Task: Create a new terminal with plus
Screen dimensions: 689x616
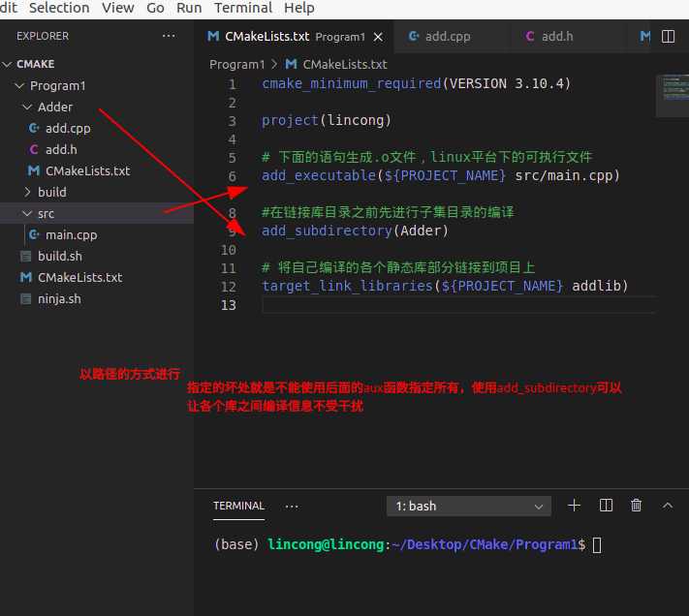Action: [574, 506]
